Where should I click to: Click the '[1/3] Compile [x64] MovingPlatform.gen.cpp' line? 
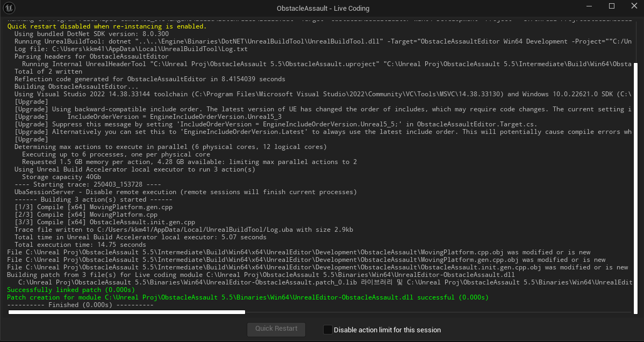click(x=93, y=207)
